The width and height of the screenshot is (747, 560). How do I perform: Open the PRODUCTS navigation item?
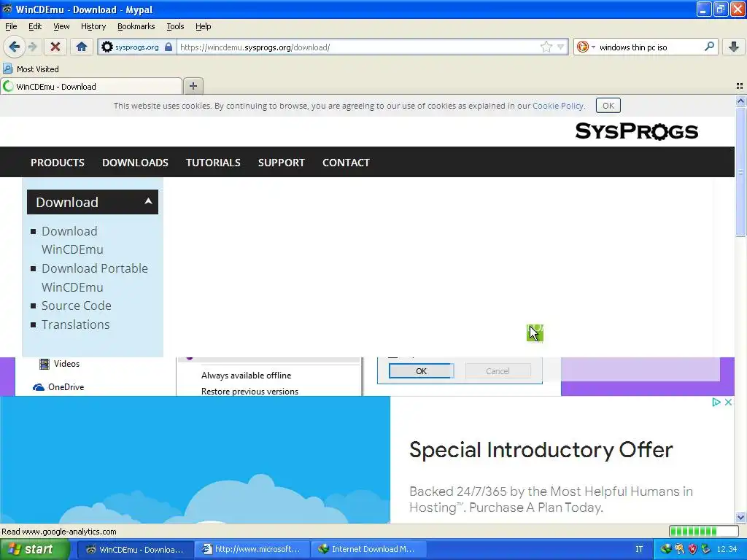tap(57, 163)
